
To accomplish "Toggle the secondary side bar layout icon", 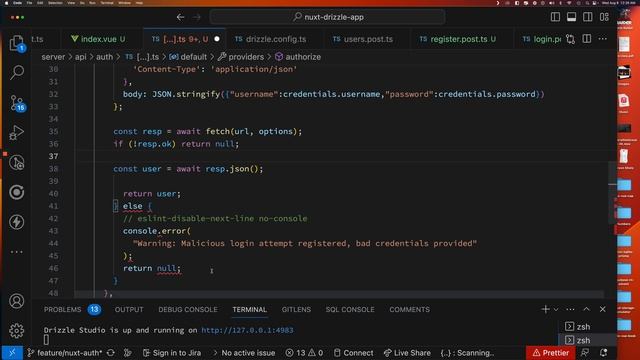I will coord(588,17).
